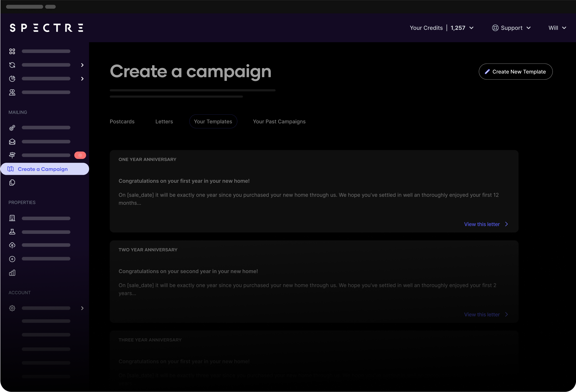Click the One Year Anniversary card heading

tap(147, 159)
